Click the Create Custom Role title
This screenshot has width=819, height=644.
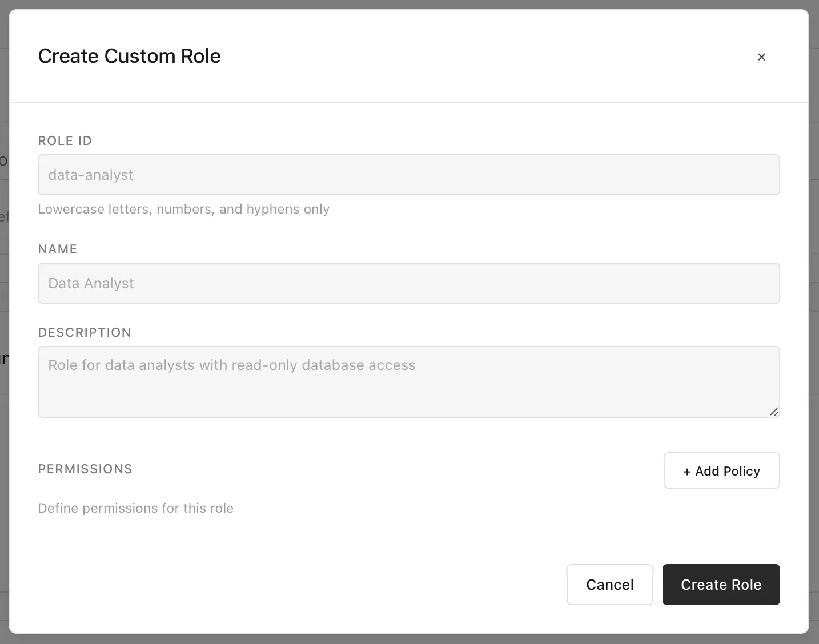pyautogui.click(x=129, y=56)
